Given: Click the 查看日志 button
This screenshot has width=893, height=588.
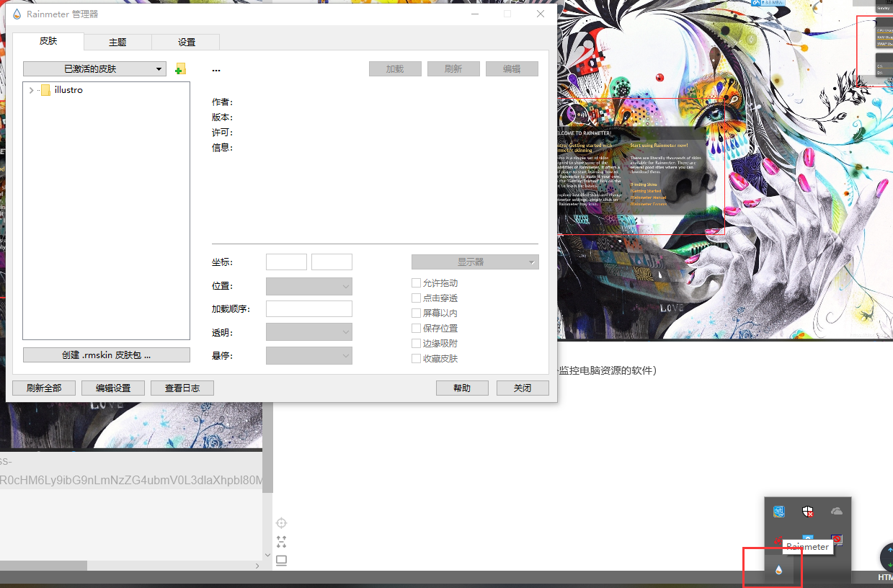Looking at the screenshot, I should [182, 388].
